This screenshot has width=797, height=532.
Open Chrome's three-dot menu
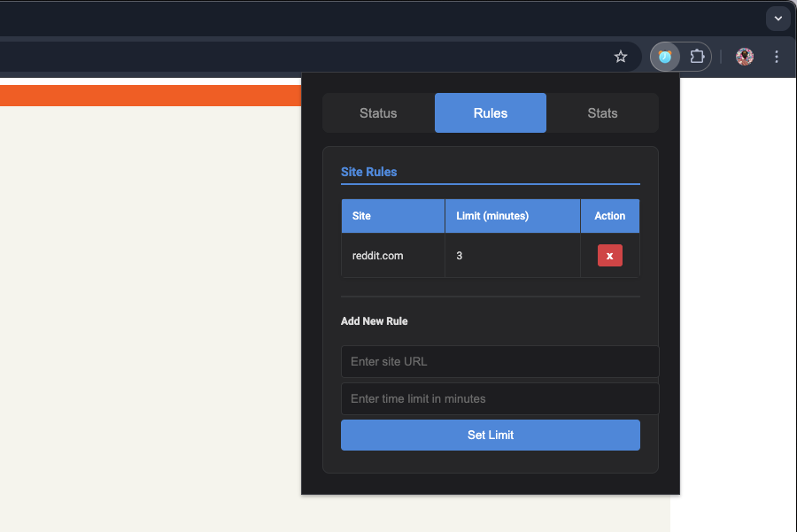(x=777, y=57)
